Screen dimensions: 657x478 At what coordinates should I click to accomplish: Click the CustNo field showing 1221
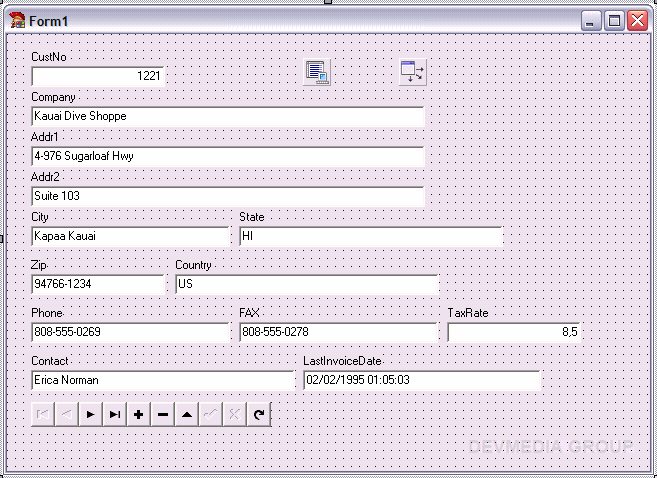pyautogui.click(x=97, y=76)
